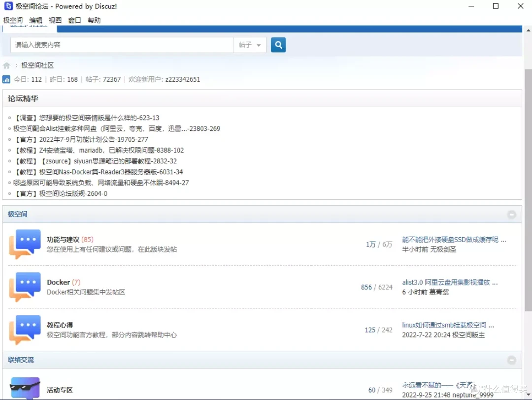
Task: Collapse the 极空间 forum section
Action: point(512,214)
